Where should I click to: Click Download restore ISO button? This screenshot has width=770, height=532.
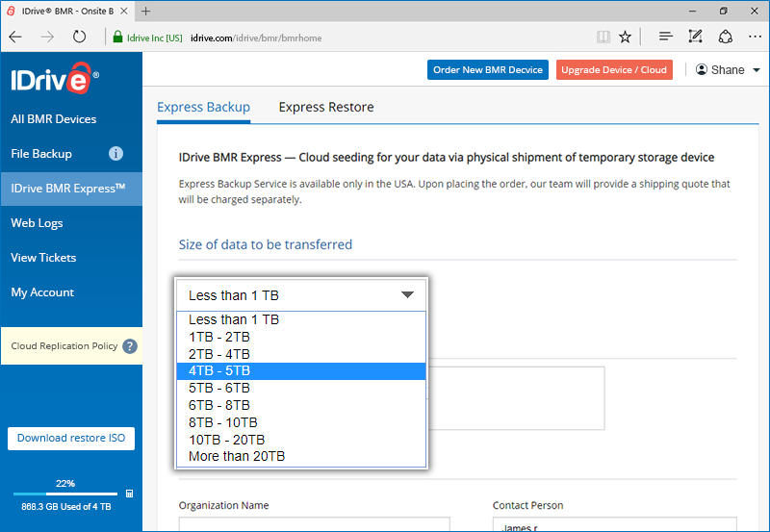[71, 439]
